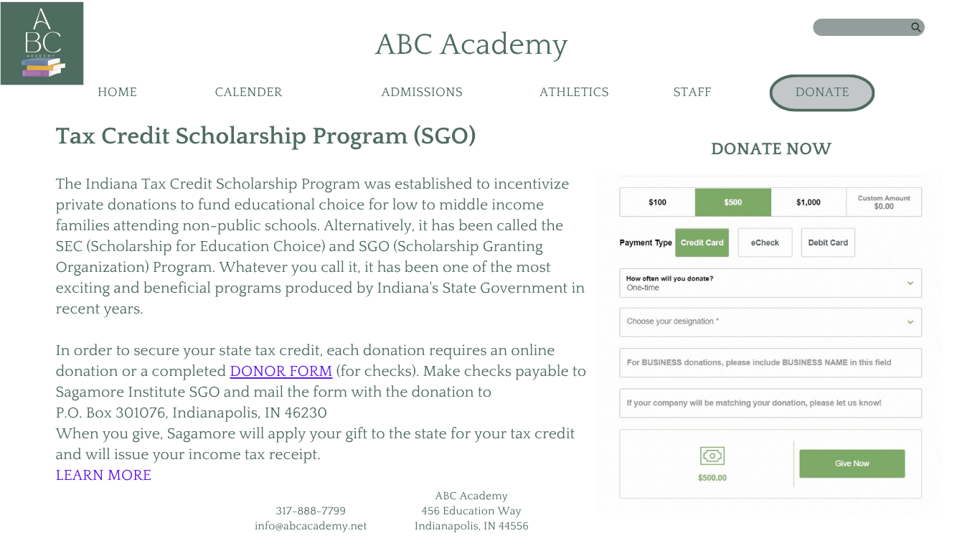This screenshot has height=556, width=980.
Task: Select Credit Card payment type
Action: click(x=702, y=242)
